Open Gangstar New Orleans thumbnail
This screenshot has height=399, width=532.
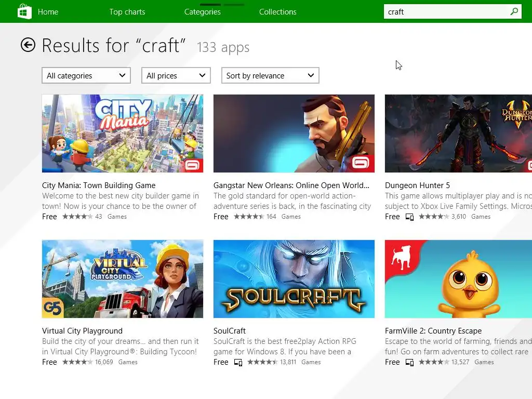coord(294,134)
